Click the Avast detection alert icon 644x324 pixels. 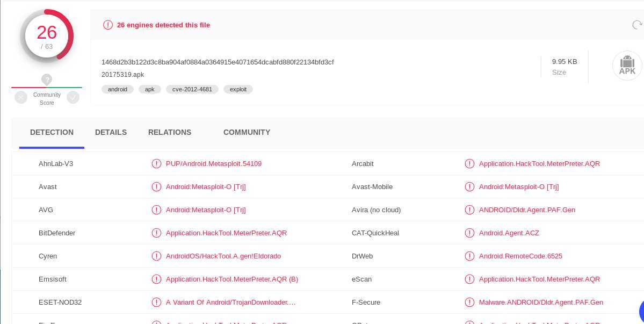tap(156, 187)
